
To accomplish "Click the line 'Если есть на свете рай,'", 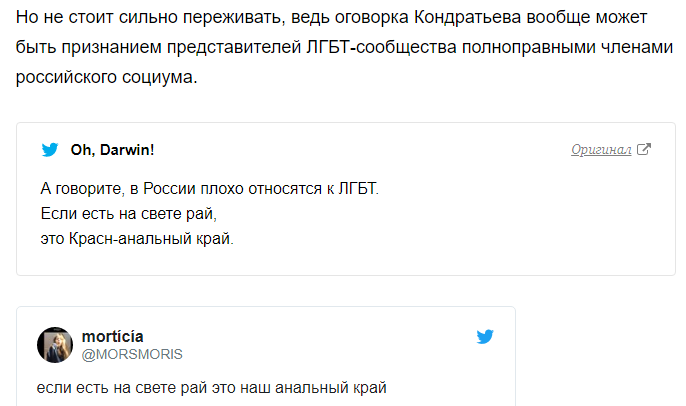I will point(128,213).
